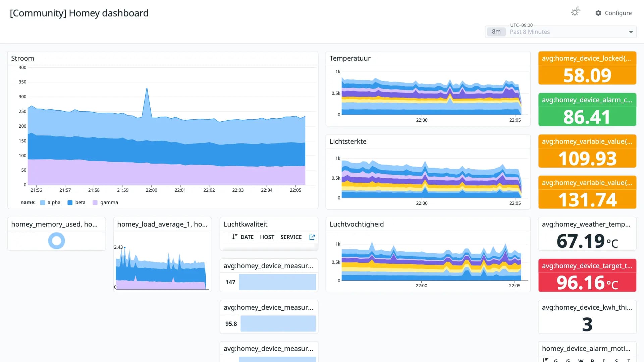Screen dimensions: 644x362
Task: Click the 2.43 peak marker label
Action: click(x=118, y=247)
